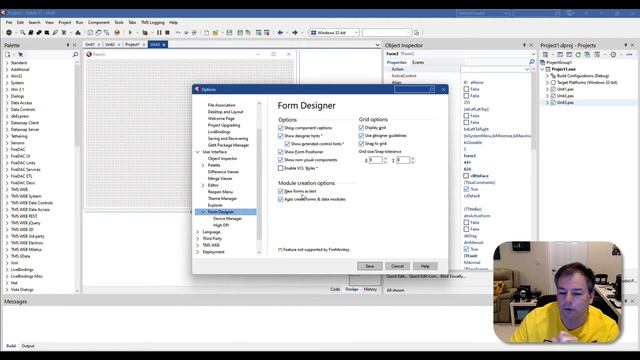Viewport: 640px width, 360px height.
Task: Click the Forward navigation arrow
Action: click(x=295, y=33)
